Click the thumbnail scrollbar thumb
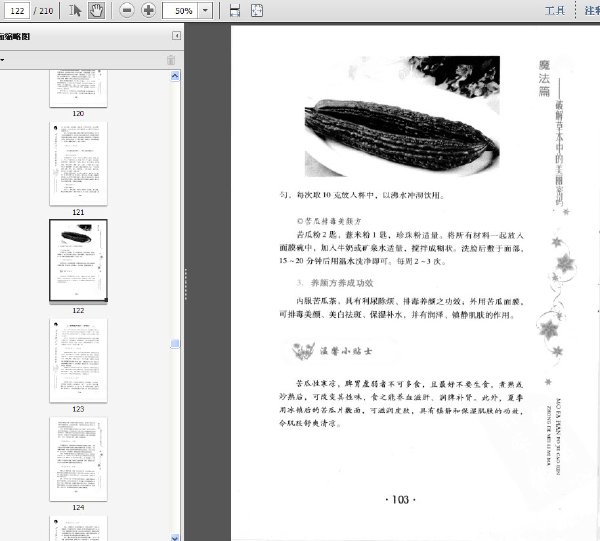The image size is (600, 541). pos(175,344)
